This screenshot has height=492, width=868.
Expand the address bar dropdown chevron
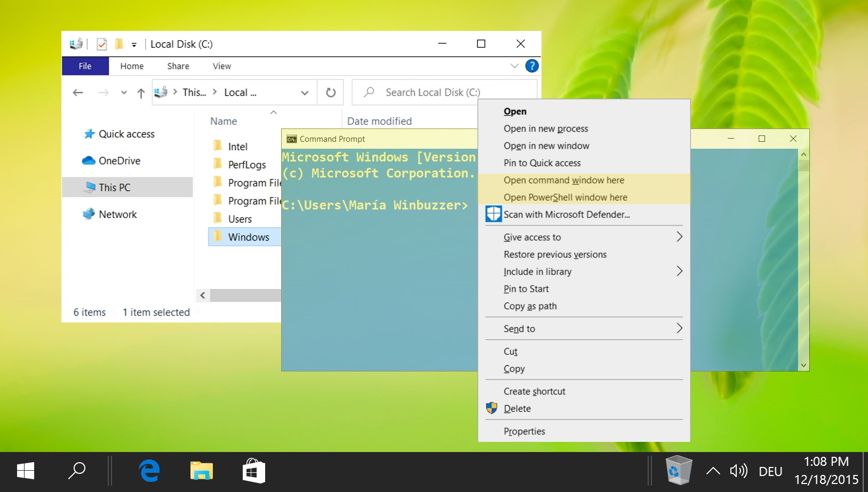[305, 92]
